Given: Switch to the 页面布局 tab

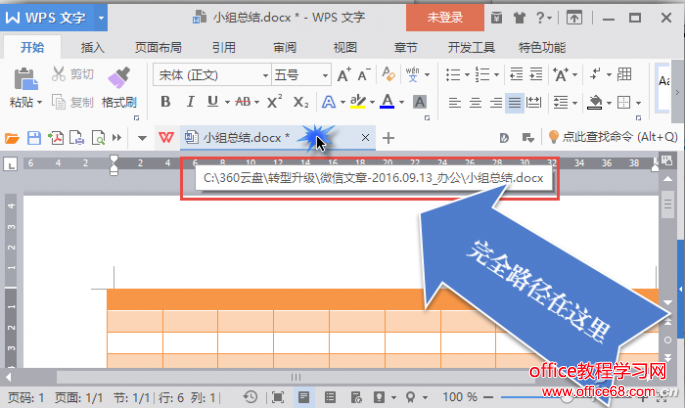Looking at the screenshot, I should (158, 47).
